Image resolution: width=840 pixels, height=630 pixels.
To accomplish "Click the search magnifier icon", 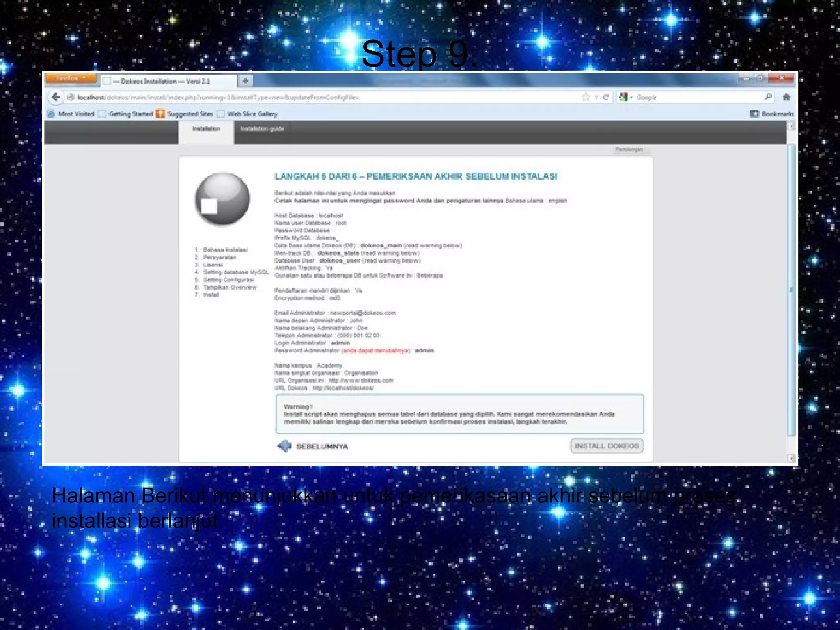I will pos(768,97).
